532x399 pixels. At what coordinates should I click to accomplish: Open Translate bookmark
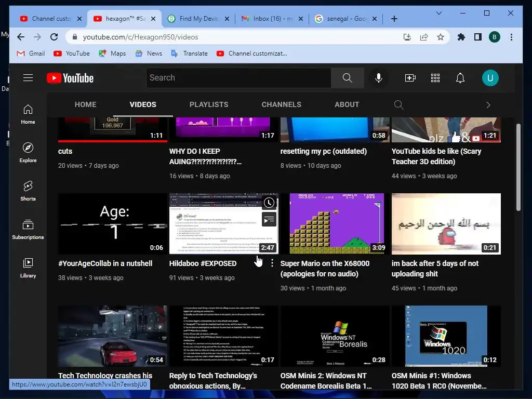point(189,54)
